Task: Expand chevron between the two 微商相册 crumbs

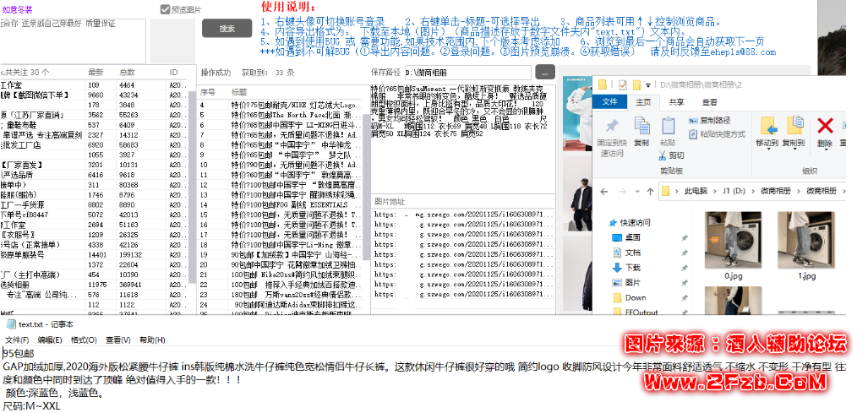Action: coord(799,191)
